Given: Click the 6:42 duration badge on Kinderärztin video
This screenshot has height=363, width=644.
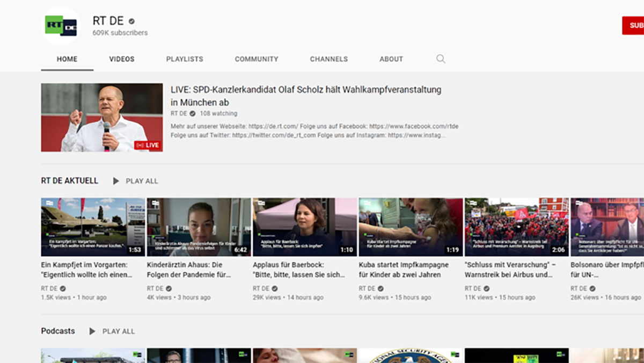Looking at the screenshot, I should (x=240, y=250).
